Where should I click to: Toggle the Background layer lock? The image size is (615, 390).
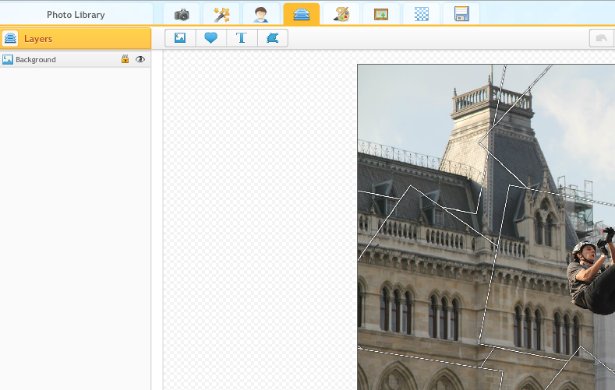coord(125,59)
